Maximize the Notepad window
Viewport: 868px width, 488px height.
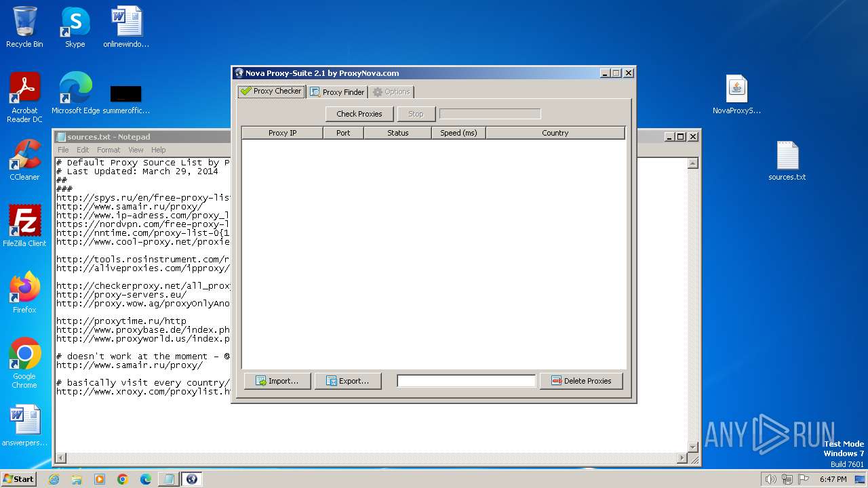(681, 137)
